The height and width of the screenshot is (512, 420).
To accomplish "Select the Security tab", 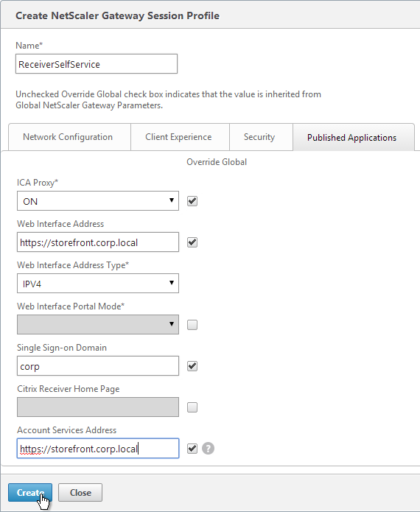I will coord(261,137).
